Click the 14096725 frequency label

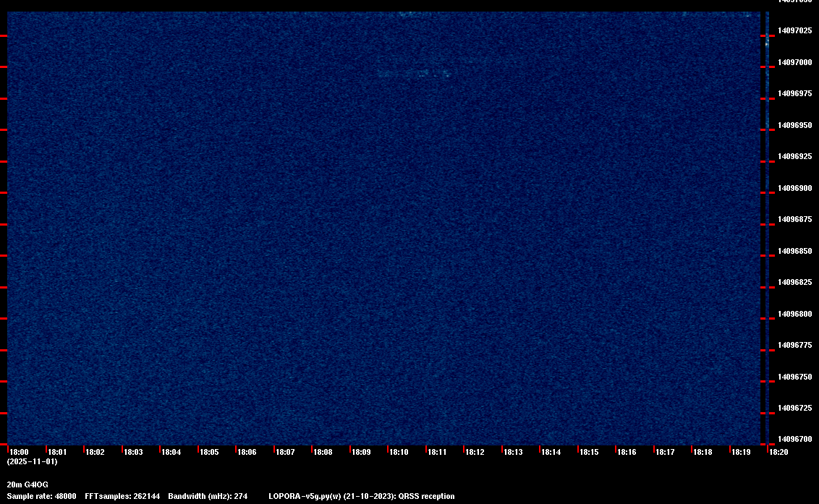click(795, 409)
